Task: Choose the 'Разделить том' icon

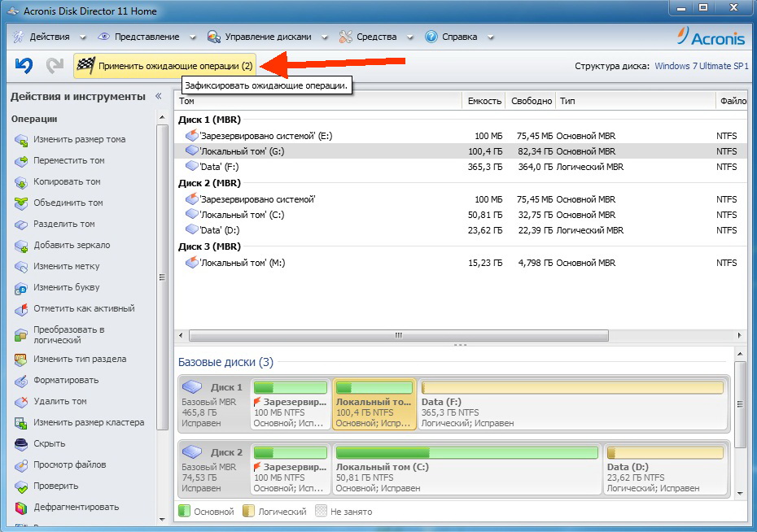Action: tap(21, 225)
